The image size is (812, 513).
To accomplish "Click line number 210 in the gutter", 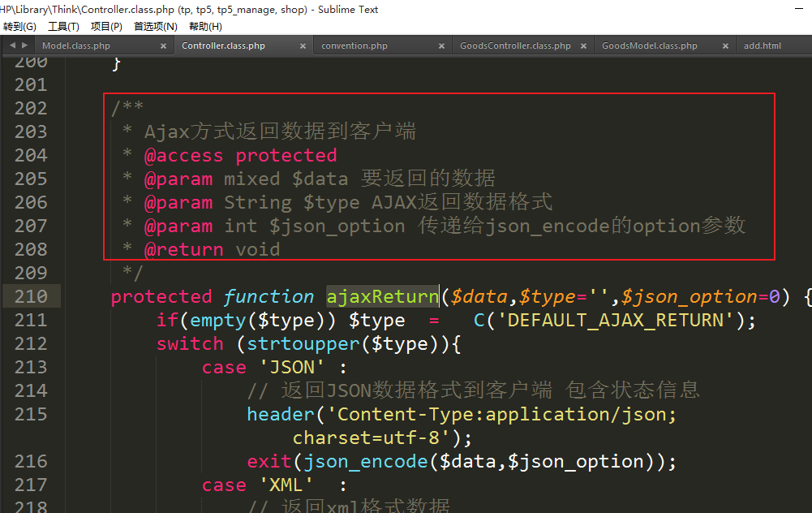I will tap(31, 296).
